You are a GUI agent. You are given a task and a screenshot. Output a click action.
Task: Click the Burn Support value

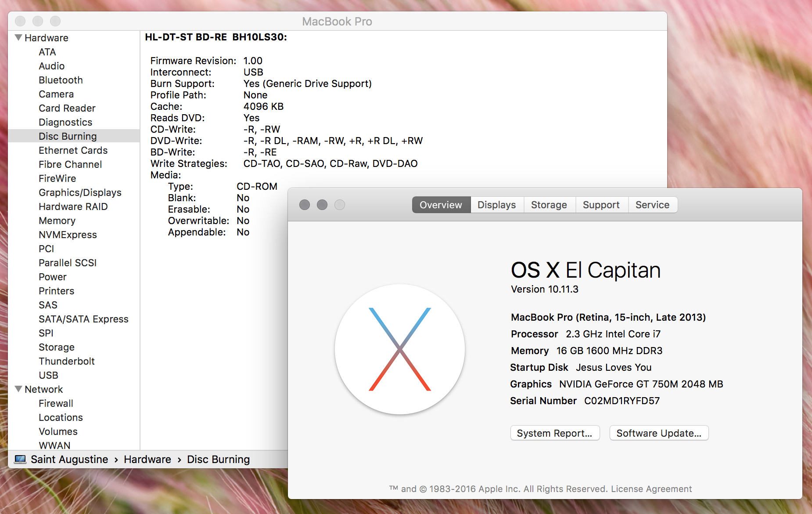pyautogui.click(x=308, y=83)
